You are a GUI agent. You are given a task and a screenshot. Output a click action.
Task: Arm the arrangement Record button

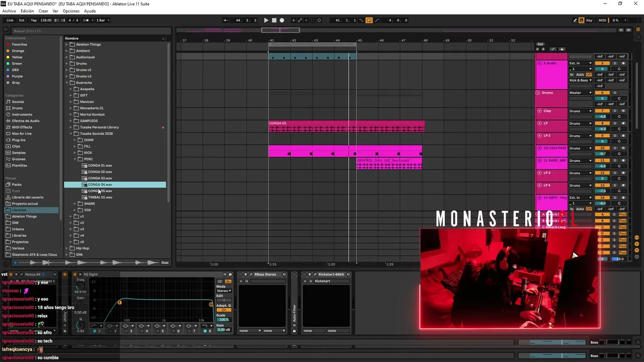pos(282,20)
